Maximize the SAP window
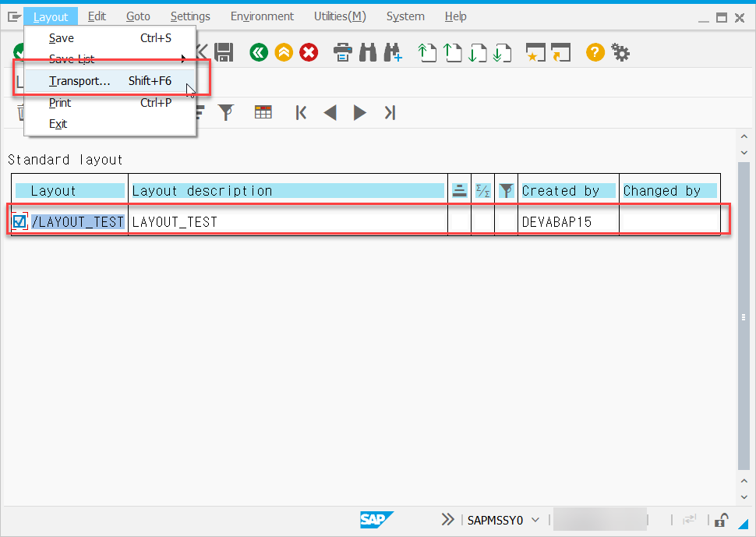The width and height of the screenshot is (756, 537). tap(721, 18)
